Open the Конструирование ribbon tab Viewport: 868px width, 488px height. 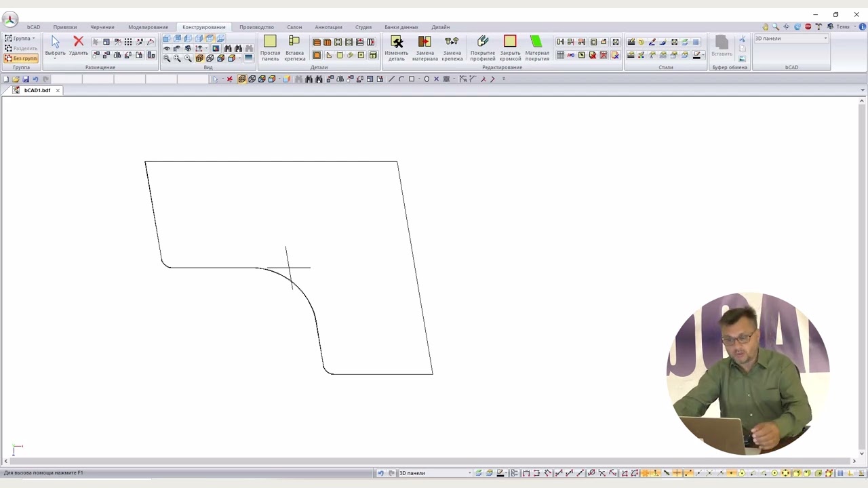point(203,27)
